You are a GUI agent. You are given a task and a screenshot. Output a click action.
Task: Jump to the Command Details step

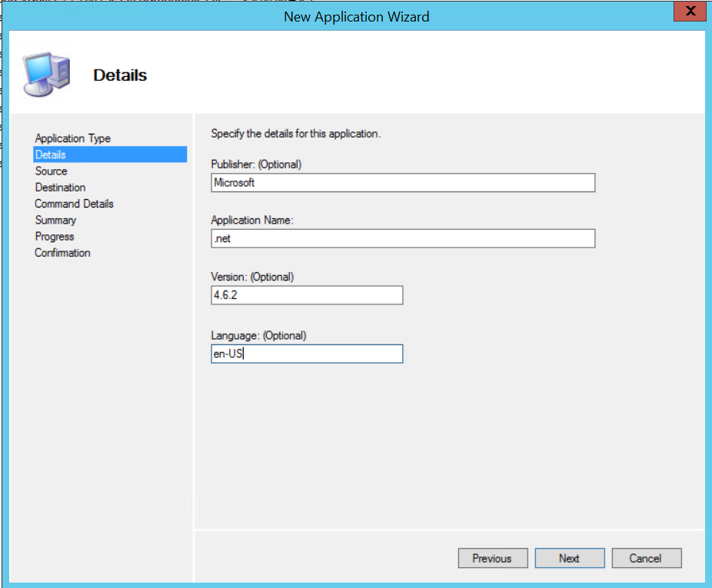click(x=74, y=204)
